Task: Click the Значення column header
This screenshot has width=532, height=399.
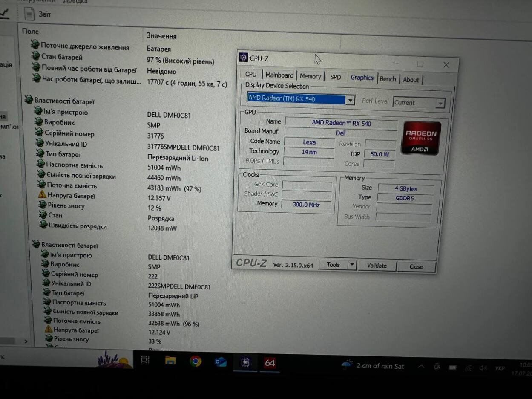Action: (x=161, y=36)
